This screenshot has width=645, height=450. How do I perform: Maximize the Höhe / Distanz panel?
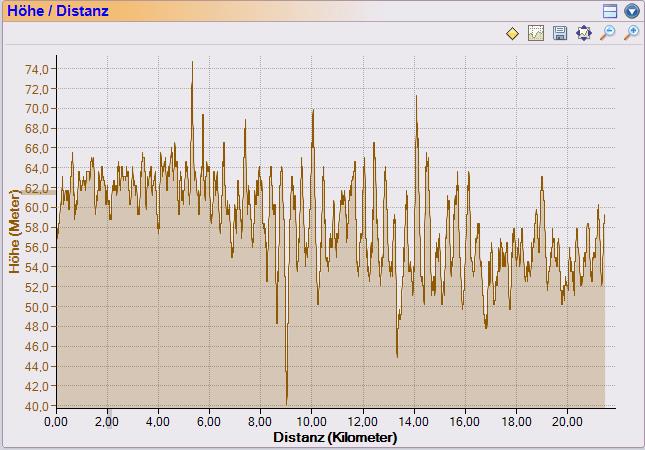(611, 11)
